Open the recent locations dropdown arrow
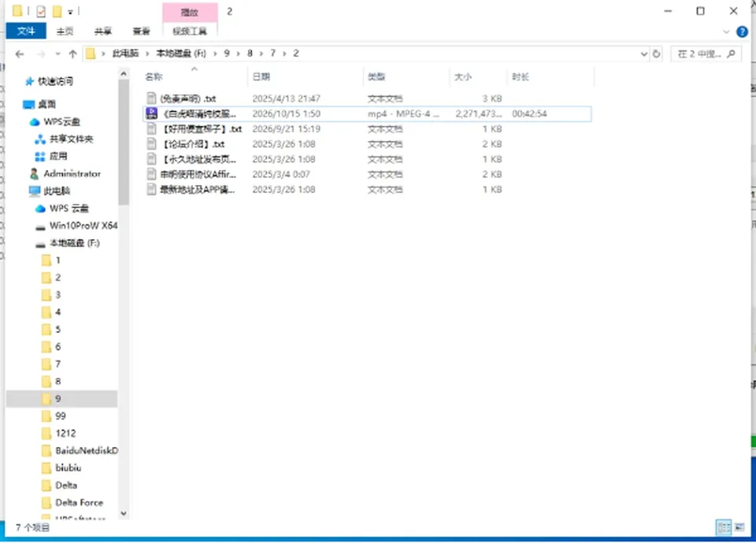Image resolution: width=756 pixels, height=543 pixels. pos(57,54)
